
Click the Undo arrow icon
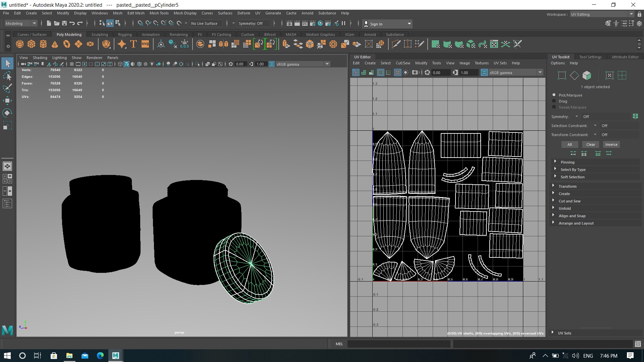tap(72, 23)
